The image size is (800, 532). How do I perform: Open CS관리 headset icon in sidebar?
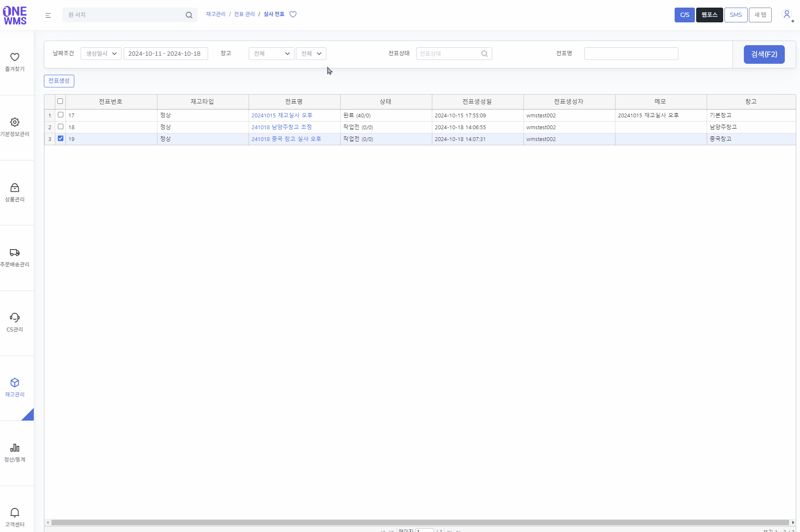(15, 318)
